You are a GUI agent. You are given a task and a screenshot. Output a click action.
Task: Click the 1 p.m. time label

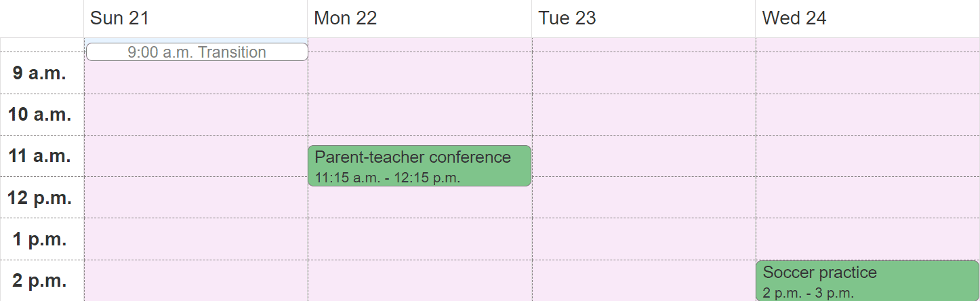click(x=39, y=239)
